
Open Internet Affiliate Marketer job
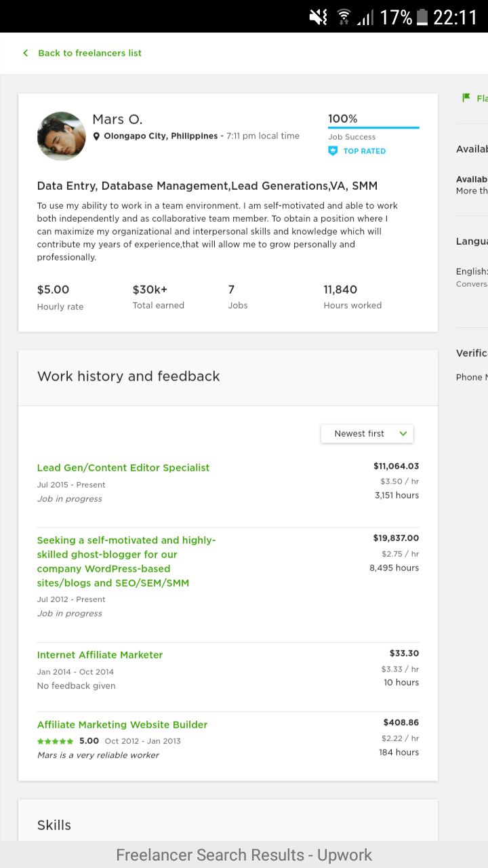point(100,655)
